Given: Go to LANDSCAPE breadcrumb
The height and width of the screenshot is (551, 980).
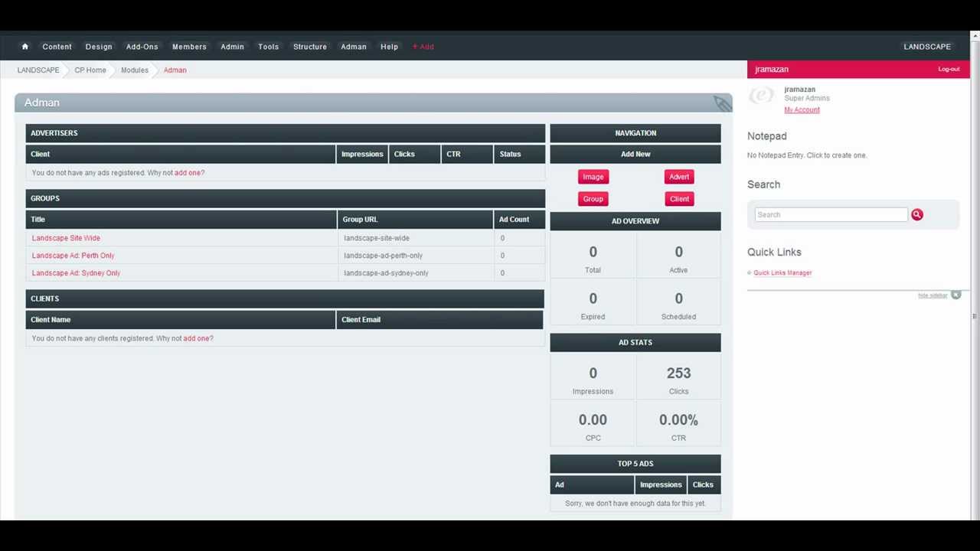Looking at the screenshot, I should (x=38, y=70).
